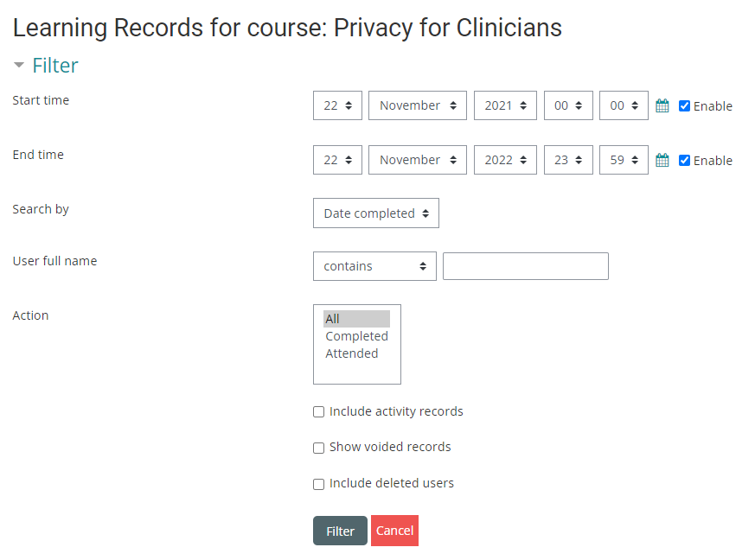This screenshot has width=755, height=560.
Task: Check Include activity records
Action: [319, 412]
